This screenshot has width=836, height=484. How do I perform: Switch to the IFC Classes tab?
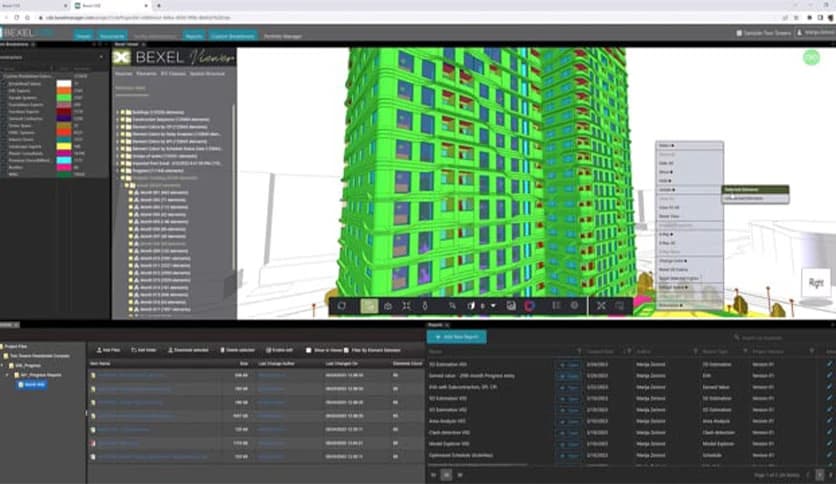(173, 74)
